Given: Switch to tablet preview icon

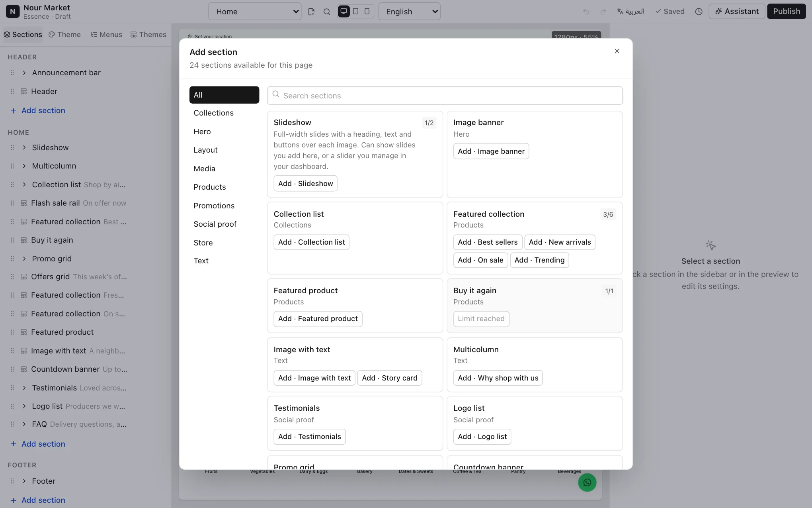Looking at the screenshot, I should point(356,12).
